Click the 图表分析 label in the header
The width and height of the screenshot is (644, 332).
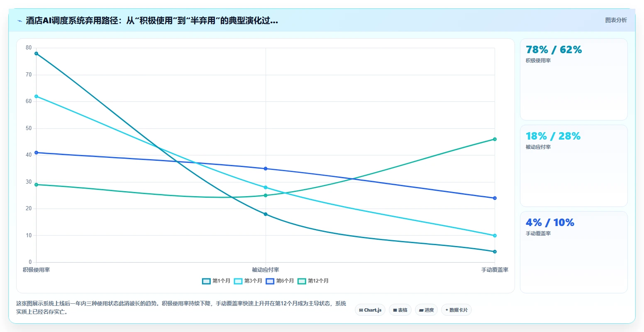click(616, 20)
